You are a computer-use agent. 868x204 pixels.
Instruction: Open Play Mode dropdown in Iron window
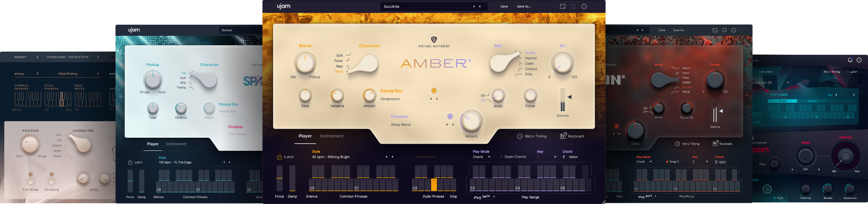pos(644,162)
